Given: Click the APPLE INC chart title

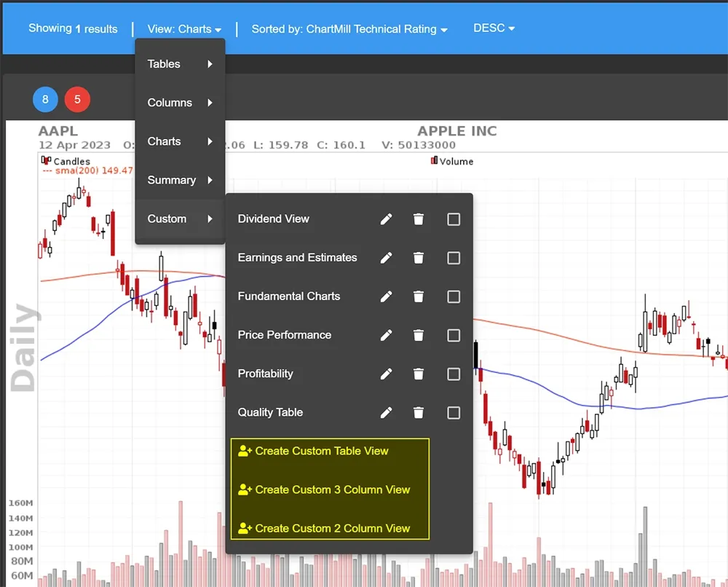Looking at the screenshot, I should [x=457, y=131].
